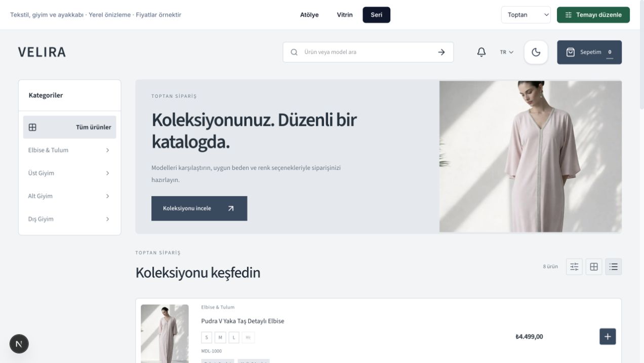Switch to list view layout

pos(614,267)
